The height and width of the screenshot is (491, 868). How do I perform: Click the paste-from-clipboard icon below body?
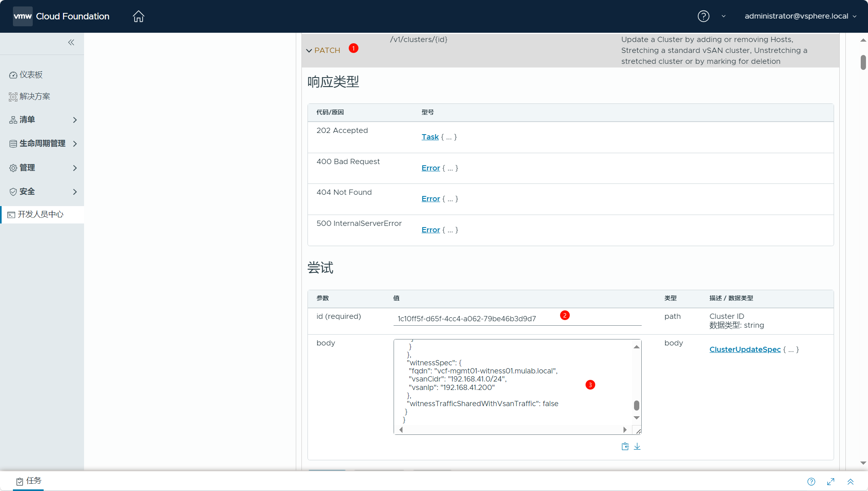tap(625, 446)
